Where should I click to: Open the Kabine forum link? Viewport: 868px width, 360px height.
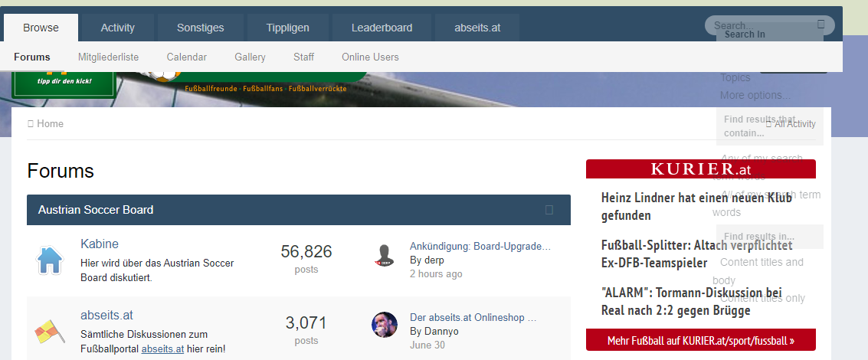[x=100, y=244]
